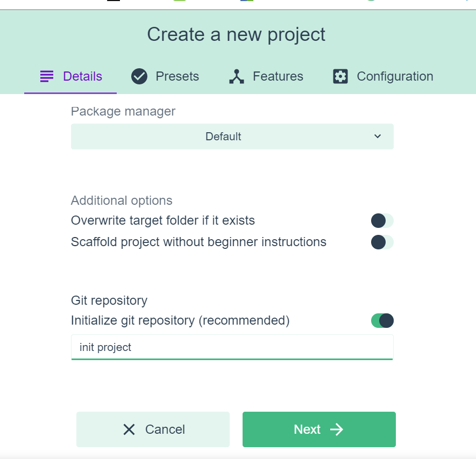Proceed with the Next button
Screen dimensions: 476x459
[x=318, y=429]
